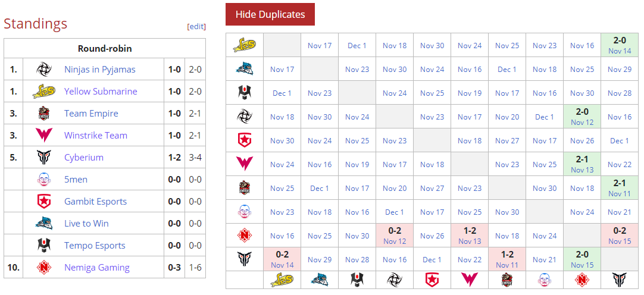Click the Gambit Esports logo in standings
644x295 pixels.
(44, 202)
